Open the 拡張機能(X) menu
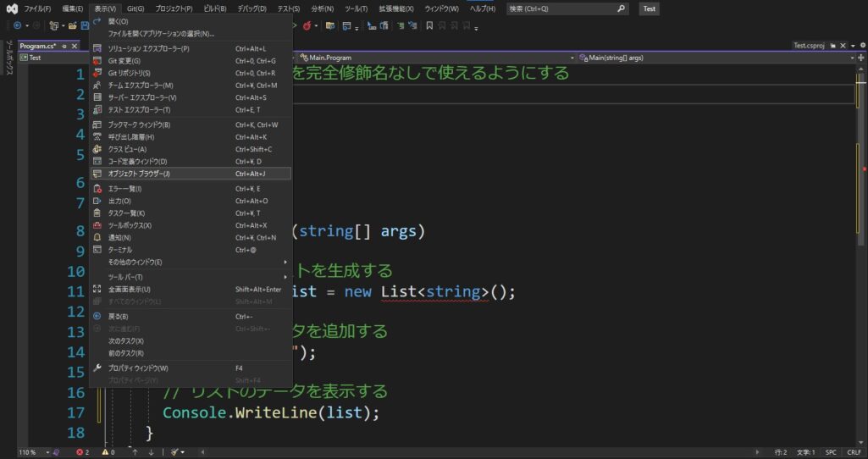The height and width of the screenshot is (459, 868). coord(395,8)
